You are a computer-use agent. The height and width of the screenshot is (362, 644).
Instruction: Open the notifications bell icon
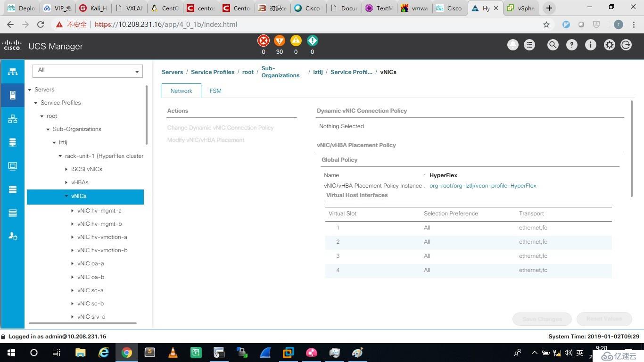click(x=512, y=45)
